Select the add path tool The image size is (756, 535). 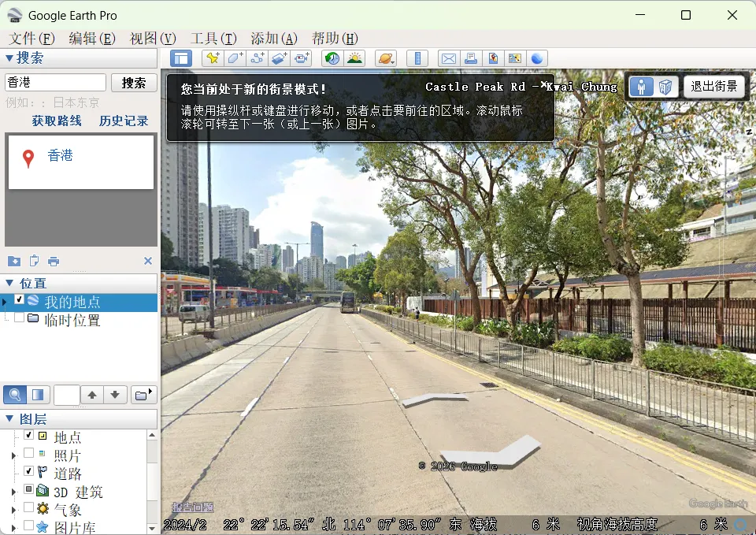[257, 58]
